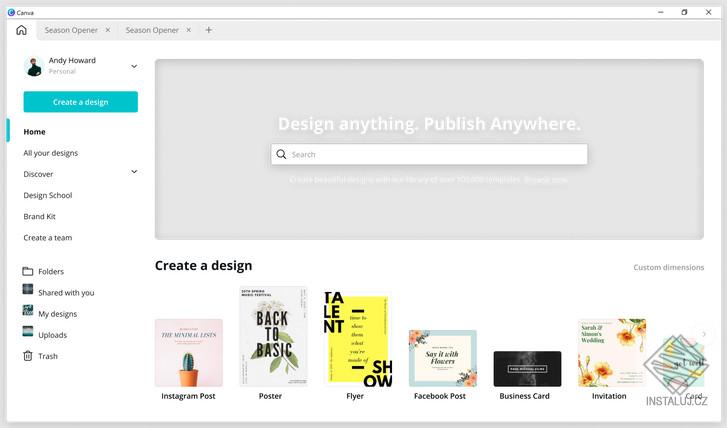
Task: Click the My designs folder icon
Action: pyautogui.click(x=28, y=310)
